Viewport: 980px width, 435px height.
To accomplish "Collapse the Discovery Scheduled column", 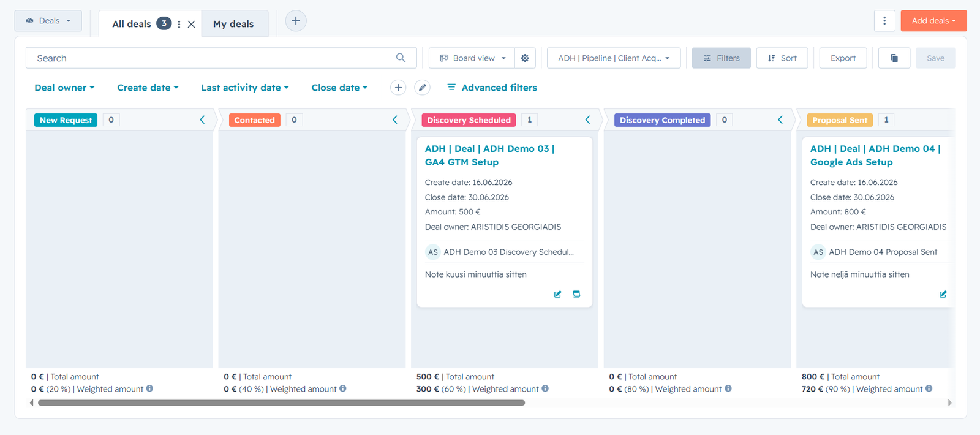I will pyautogui.click(x=587, y=120).
